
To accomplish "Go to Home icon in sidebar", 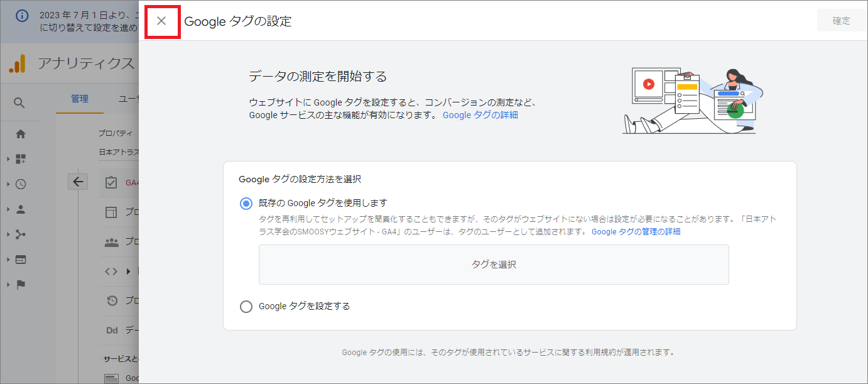I will [21, 134].
